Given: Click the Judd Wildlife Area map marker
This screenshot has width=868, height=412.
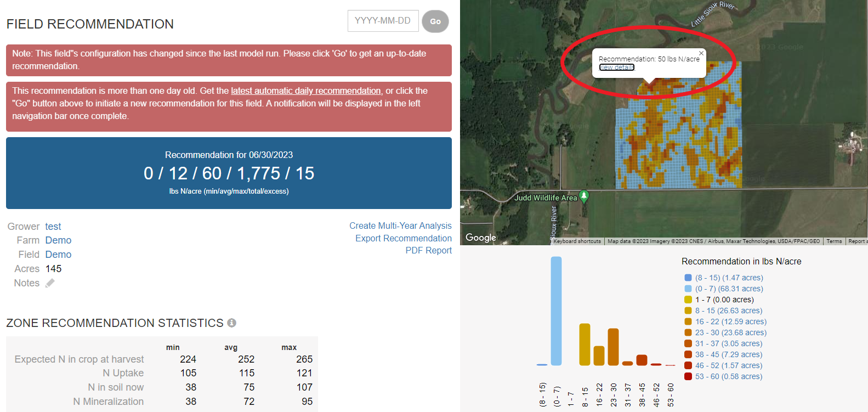Looking at the screenshot, I should click(584, 196).
